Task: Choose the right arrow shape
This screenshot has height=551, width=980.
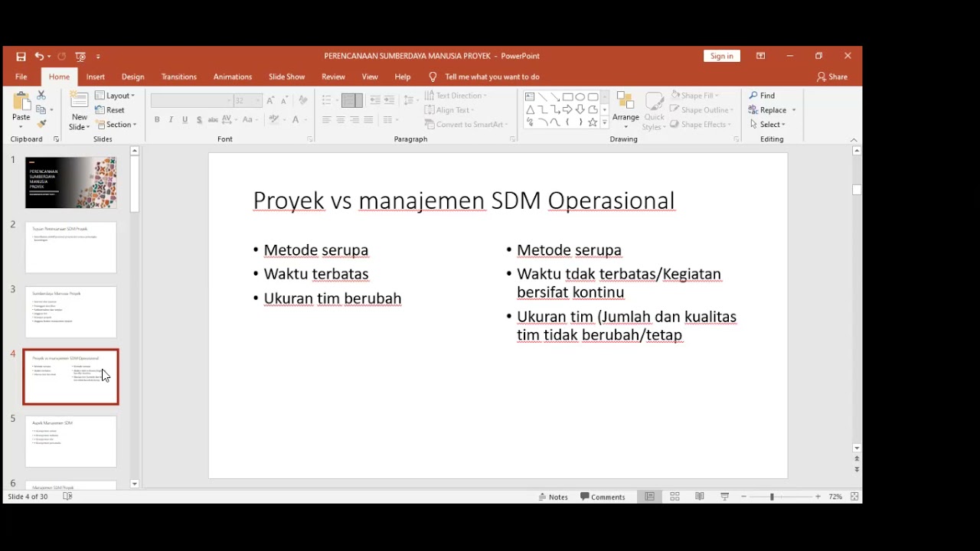Action: point(567,109)
